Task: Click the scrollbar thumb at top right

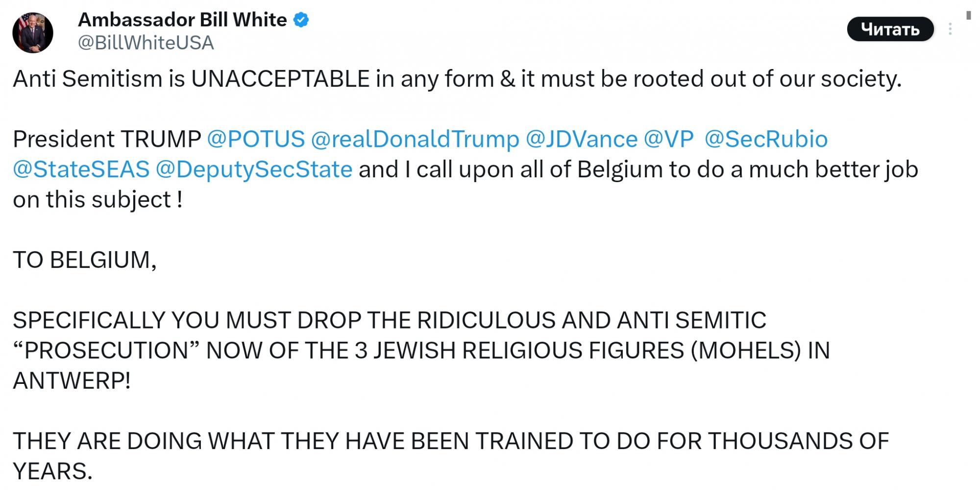Action: [x=968, y=16]
